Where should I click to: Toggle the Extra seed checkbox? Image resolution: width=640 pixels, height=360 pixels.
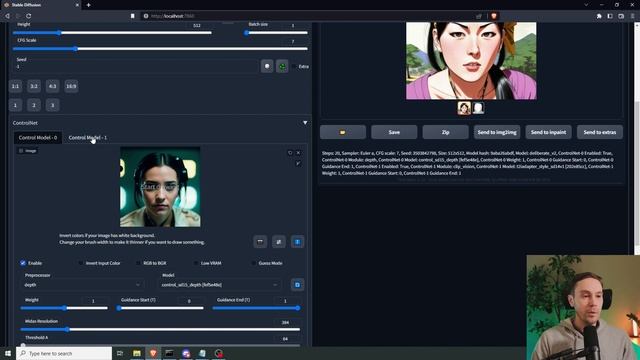pyautogui.click(x=294, y=66)
